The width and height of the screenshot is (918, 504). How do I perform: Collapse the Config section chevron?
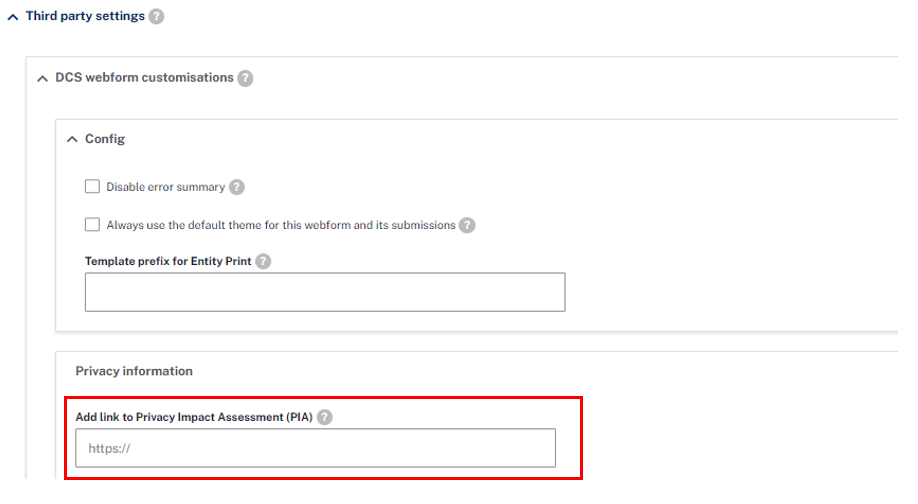pyautogui.click(x=72, y=139)
